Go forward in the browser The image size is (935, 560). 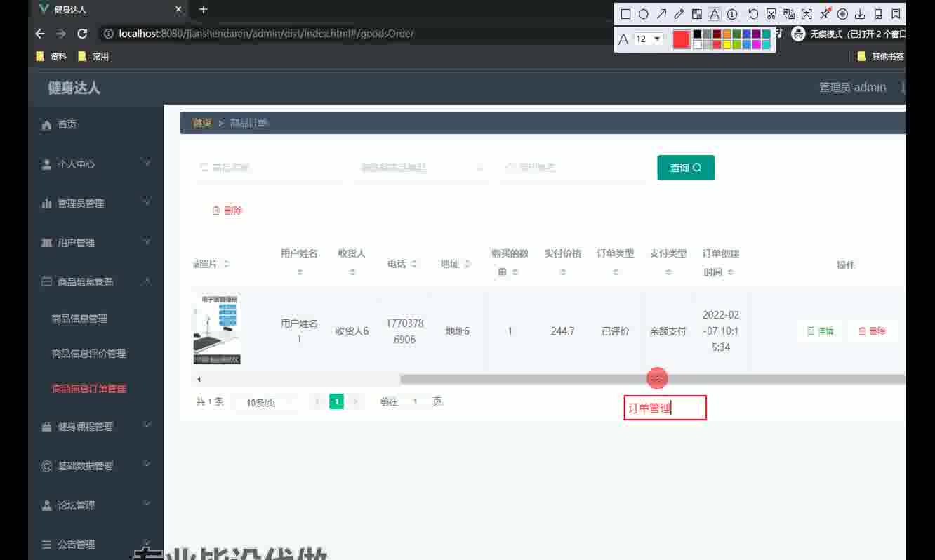61,34
